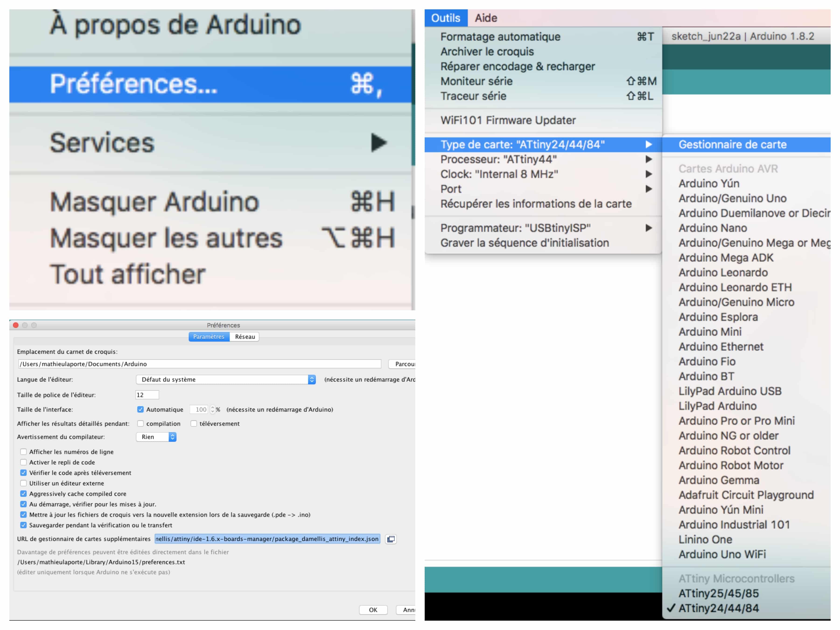This screenshot has width=840, height=630.
Task: Click OK button in Préférences
Action: click(373, 609)
